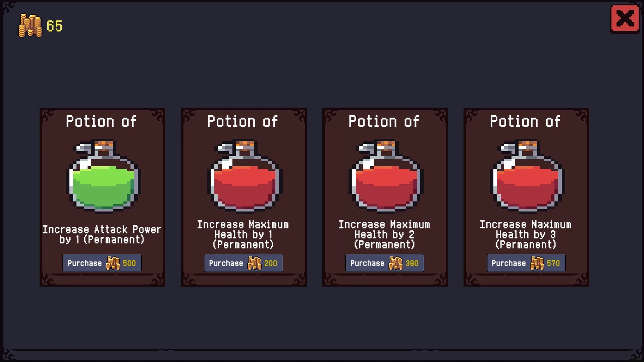Viewport: 644px width, 362px height.
Task: Purchase the Health by 2 potion for 390
Action: tap(385, 263)
